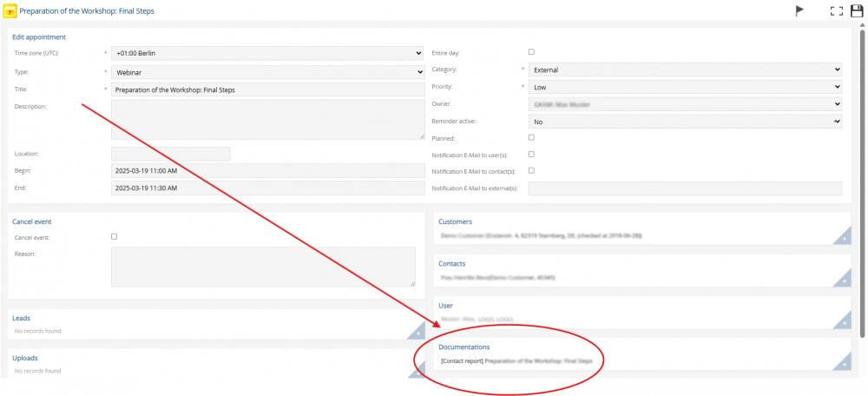
Task: Open the Type dropdown showing Webinar
Action: (x=267, y=72)
